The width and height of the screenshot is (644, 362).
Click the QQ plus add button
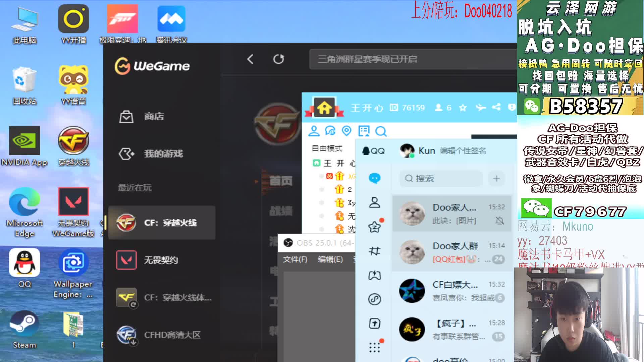496,178
